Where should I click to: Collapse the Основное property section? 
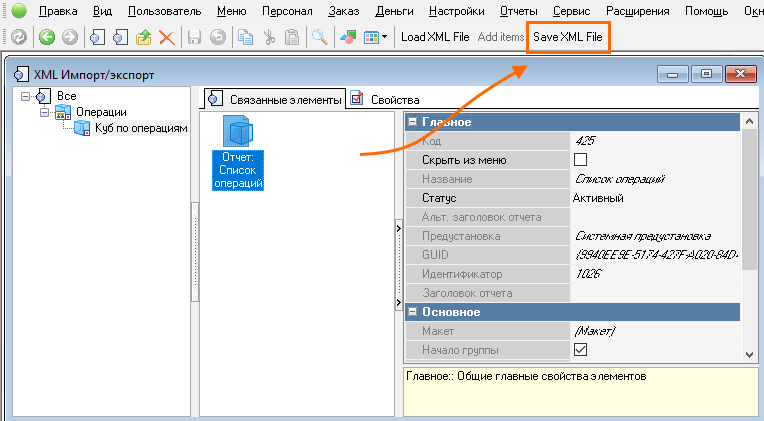click(413, 312)
